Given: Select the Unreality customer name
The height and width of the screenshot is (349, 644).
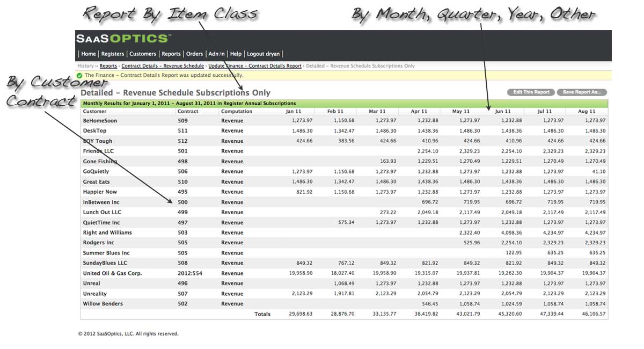Looking at the screenshot, I should pos(94,294).
